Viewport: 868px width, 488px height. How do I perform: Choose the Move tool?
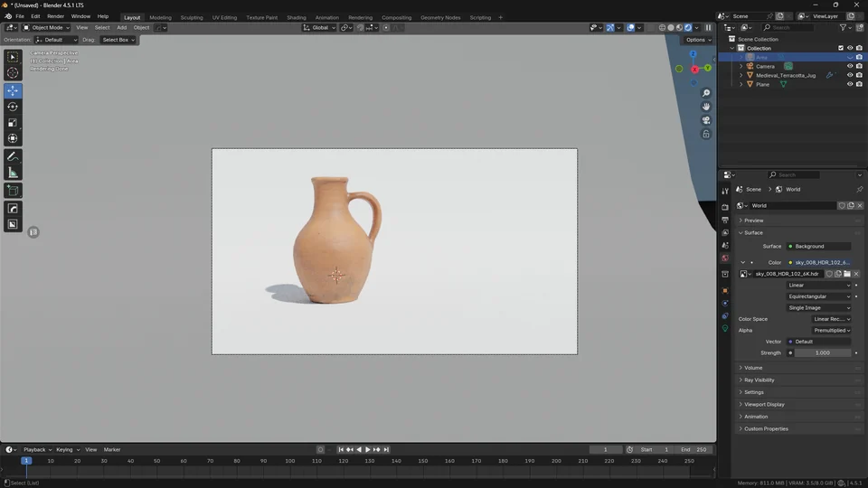coord(13,90)
